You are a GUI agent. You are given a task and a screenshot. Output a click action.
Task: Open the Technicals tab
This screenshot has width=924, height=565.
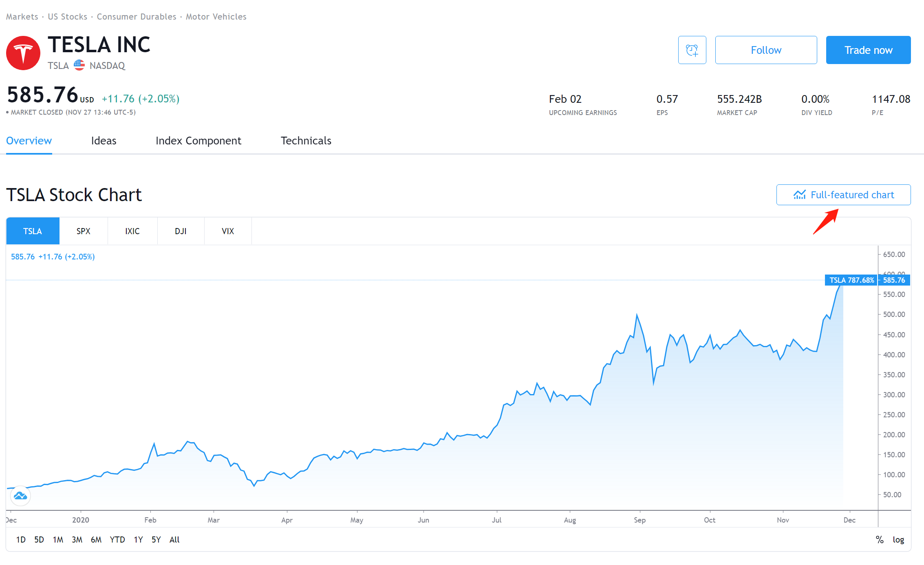(306, 141)
